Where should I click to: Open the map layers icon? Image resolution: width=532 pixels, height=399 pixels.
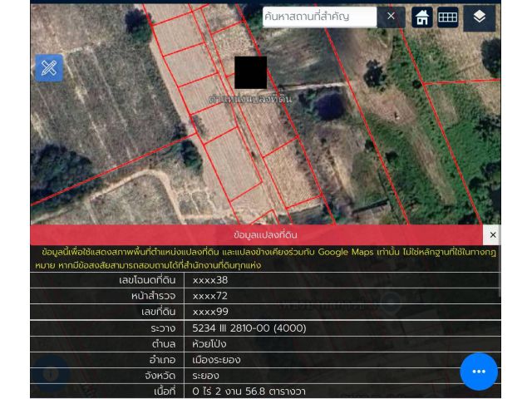(479, 17)
